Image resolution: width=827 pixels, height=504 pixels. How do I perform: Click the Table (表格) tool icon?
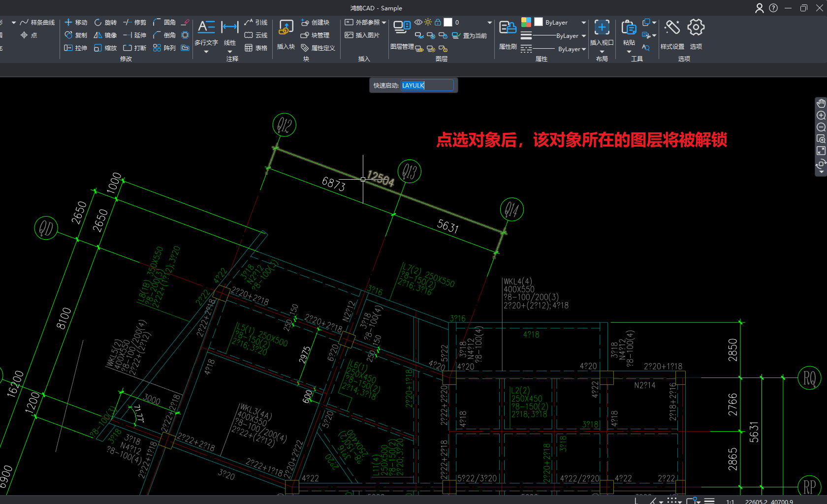[256, 48]
